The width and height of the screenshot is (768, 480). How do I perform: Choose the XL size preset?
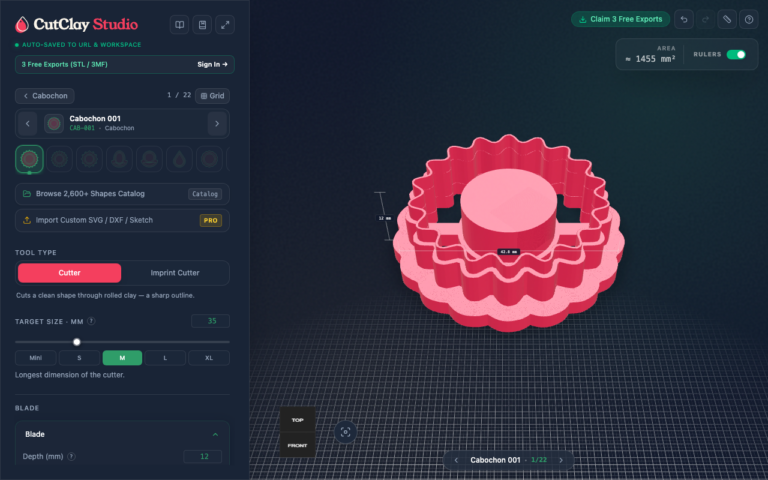209,358
